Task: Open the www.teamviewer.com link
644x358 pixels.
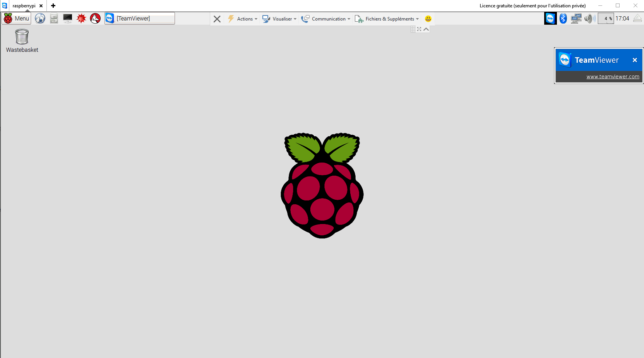Action: pyautogui.click(x=613, y=77)
